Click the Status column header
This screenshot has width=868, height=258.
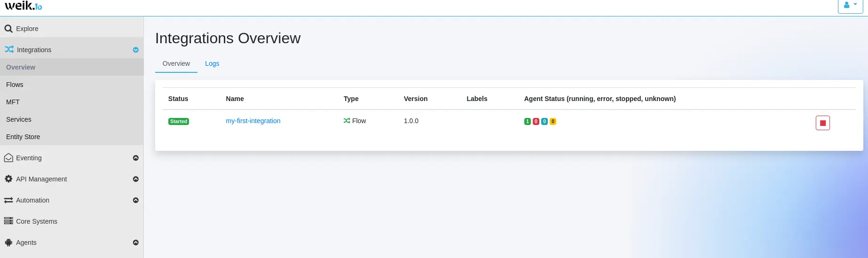pos(178,99)
